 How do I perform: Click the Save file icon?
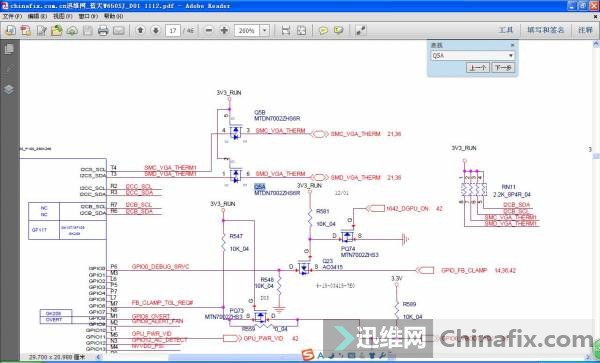pos(88,31)
